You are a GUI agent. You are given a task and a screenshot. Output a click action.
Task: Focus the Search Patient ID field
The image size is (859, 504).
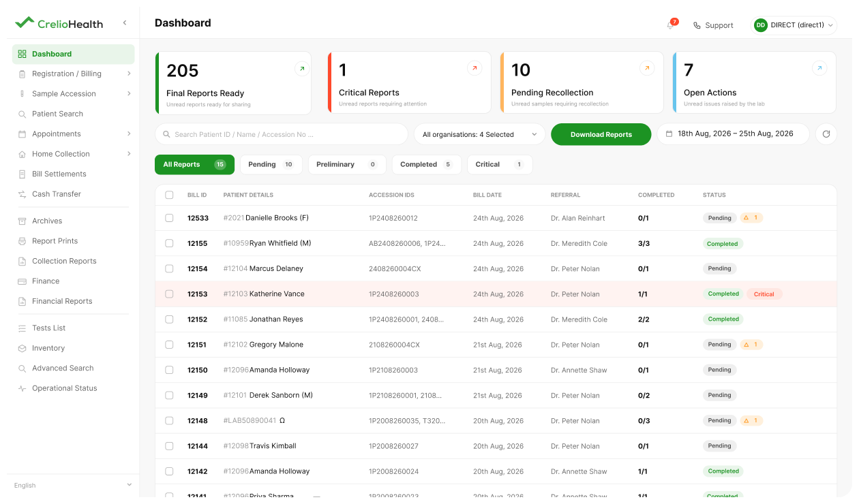[282, 134]
